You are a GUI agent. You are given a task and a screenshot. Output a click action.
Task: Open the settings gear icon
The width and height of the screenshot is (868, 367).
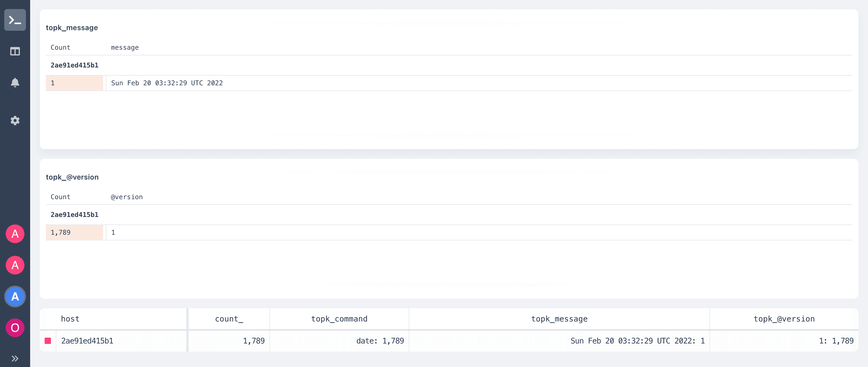(15, 121)
